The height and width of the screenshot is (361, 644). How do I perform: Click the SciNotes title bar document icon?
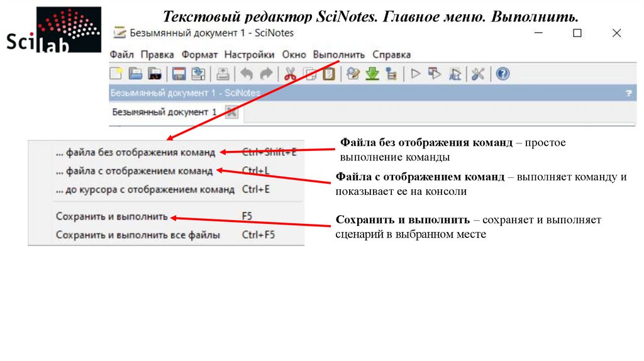pyautogui.click(x=119, y=33)
